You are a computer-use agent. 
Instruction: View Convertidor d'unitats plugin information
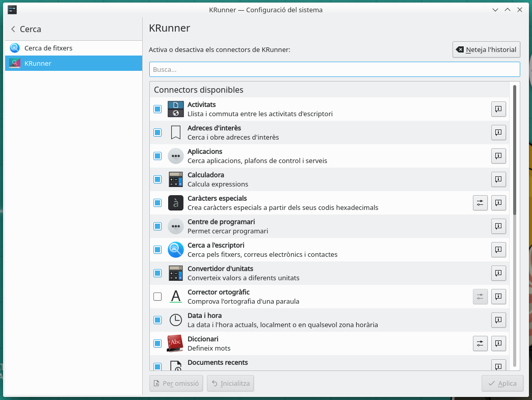pyautogui.click(x=498, y=273)
